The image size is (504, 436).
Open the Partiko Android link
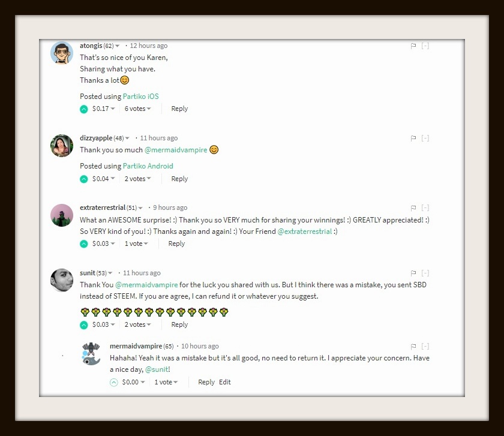point(148,166)
